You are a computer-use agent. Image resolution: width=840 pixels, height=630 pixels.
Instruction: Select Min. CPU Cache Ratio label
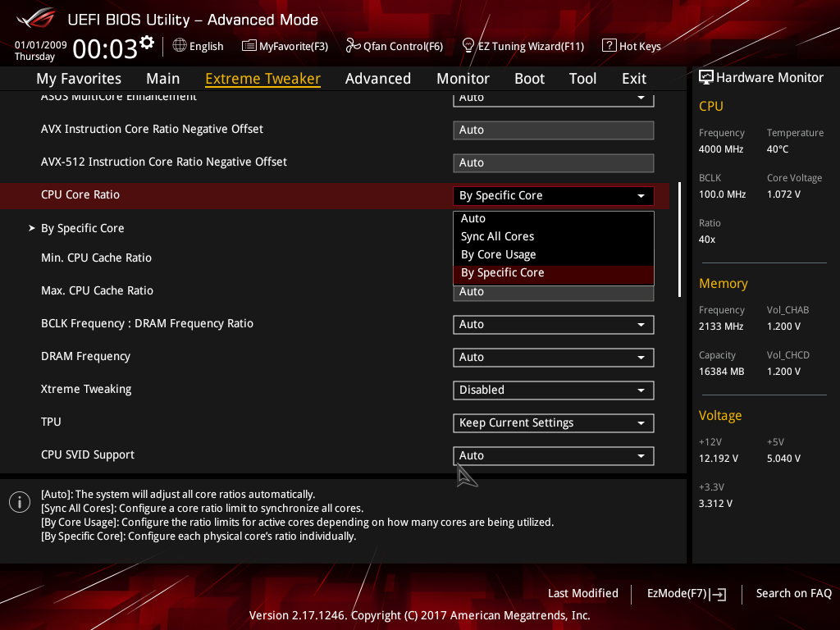97,258
